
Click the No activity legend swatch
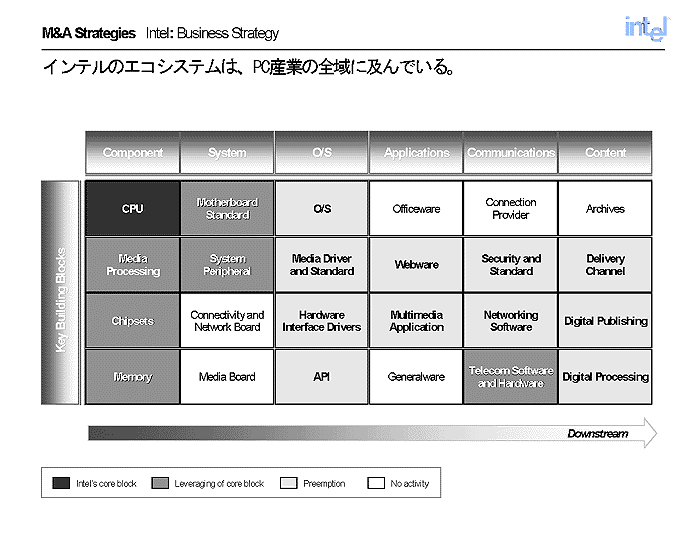click(375, 484)
